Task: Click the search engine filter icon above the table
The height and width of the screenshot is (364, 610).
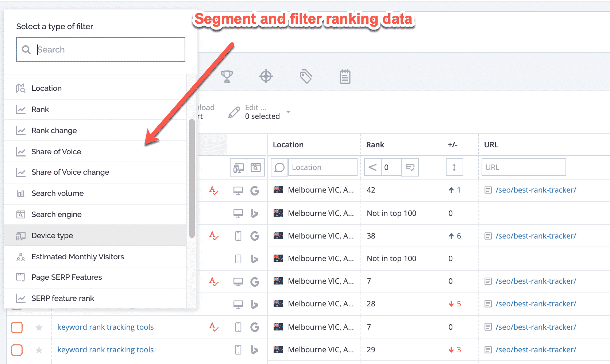Action: point(256,167)
